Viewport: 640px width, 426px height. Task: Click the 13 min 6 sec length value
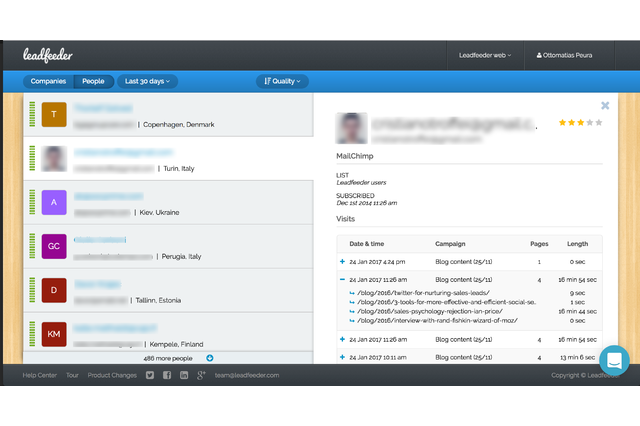click(x=578, y=357)
